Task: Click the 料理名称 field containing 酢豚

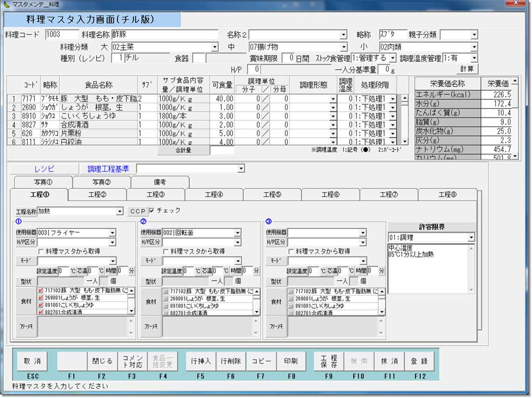Action: point(164,35)
